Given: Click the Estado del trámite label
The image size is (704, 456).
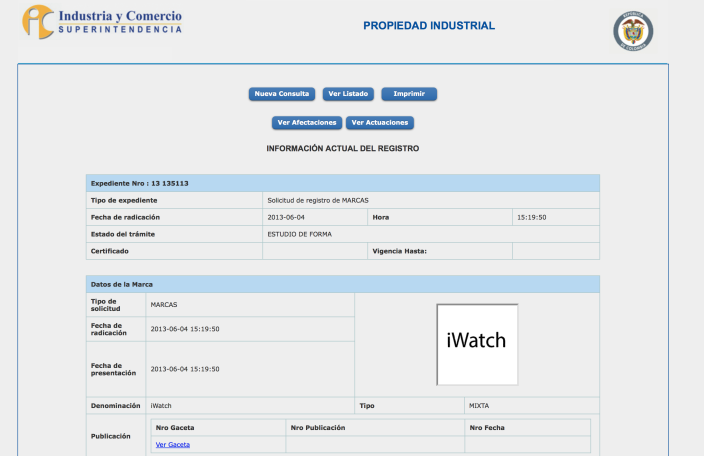Looking at the screenshot, I should click(123, 234).
